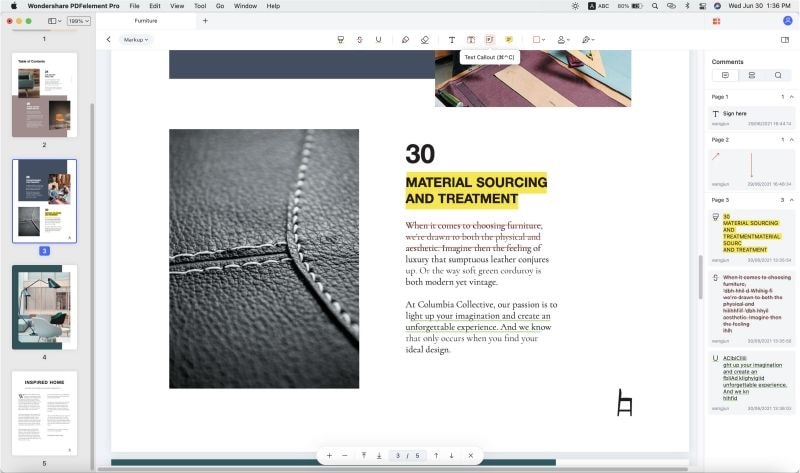Switch to the Furniture document tab
The width and height of the screenshot is (800, 473).
146,21
